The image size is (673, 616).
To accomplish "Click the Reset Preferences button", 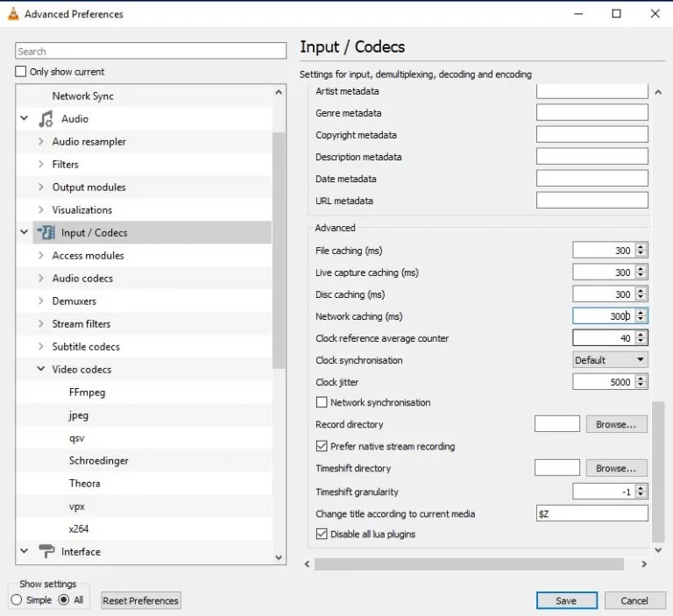I will (140, 601).
